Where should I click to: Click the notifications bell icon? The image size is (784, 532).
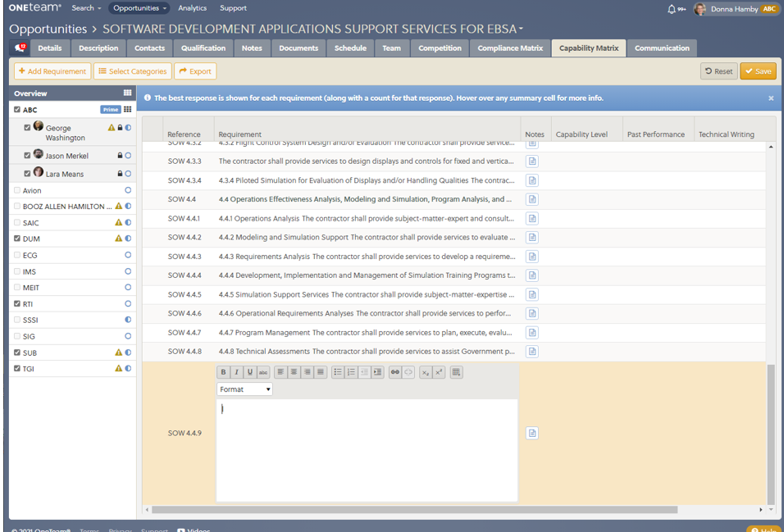pyautogui.click(x=672, y=9)
